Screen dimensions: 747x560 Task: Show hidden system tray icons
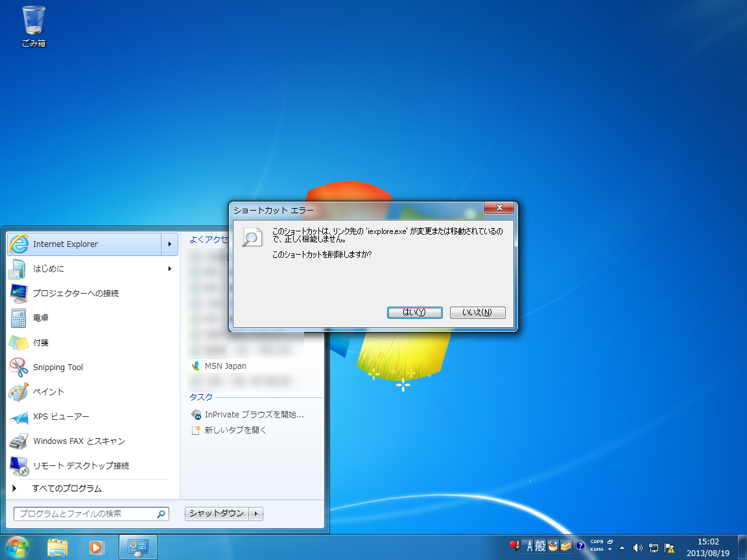coord(622,547)
